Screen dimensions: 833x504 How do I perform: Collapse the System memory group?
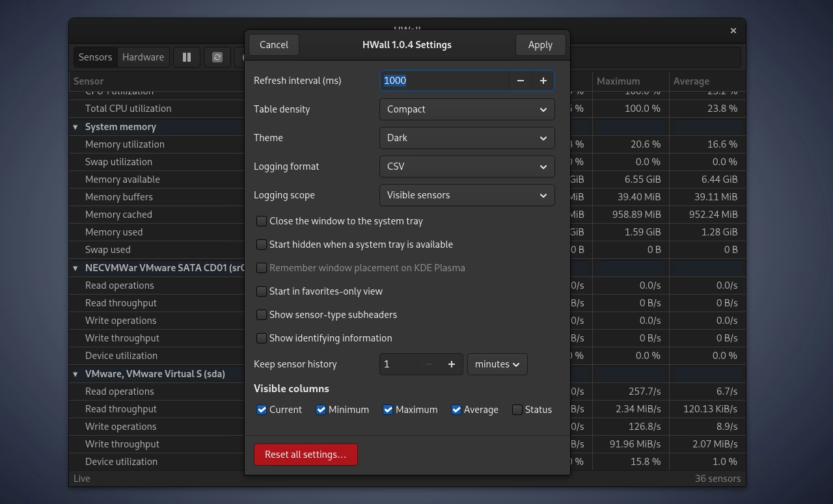click(75, 127)
